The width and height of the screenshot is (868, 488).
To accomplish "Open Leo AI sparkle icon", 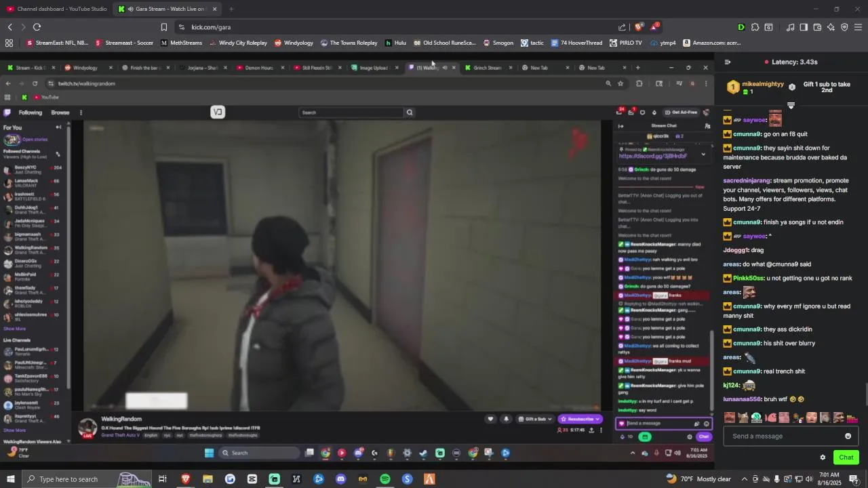I will pyautogui.click(x=831, y=27).
